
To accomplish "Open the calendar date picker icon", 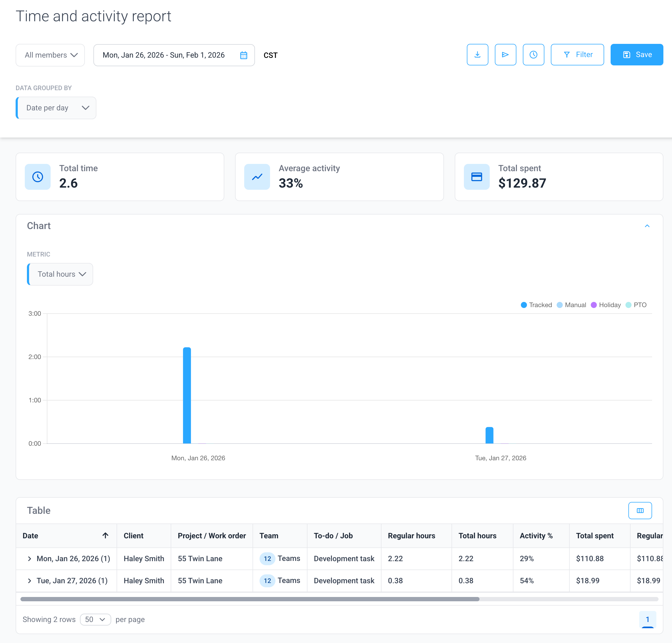I will click(243, 55).
